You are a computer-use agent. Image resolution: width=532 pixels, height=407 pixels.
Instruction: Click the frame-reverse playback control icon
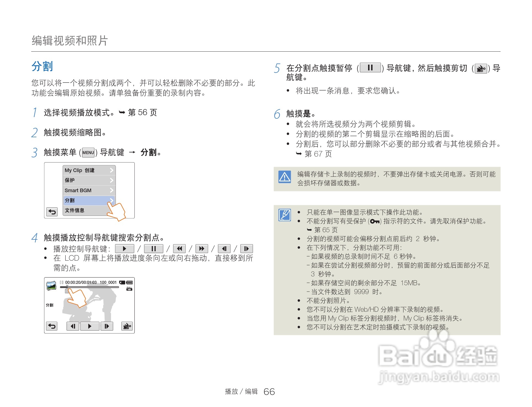[x=225, y=249]
